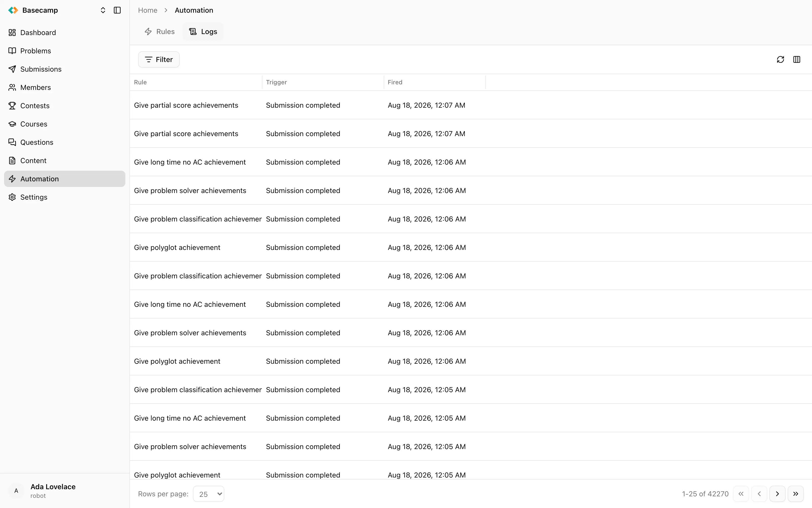Image resolution: width=812 pixels, height=508 pixels.
Task: Click the Submissions paper plane icon
Action: [12, 69]
